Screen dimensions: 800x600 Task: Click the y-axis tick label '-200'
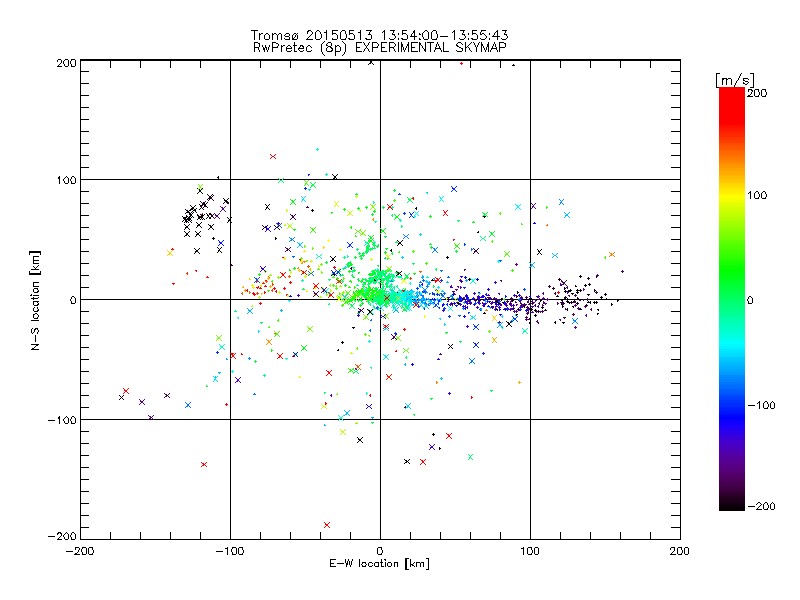point(62,536)
